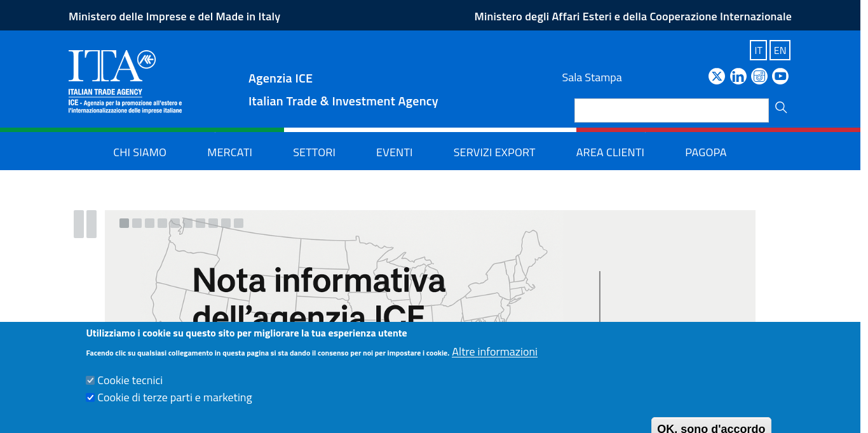This screenshot has height=433, width=868.
Task: Accept cookies with OK, sono d'accordo
Action: tap(711, 425)
